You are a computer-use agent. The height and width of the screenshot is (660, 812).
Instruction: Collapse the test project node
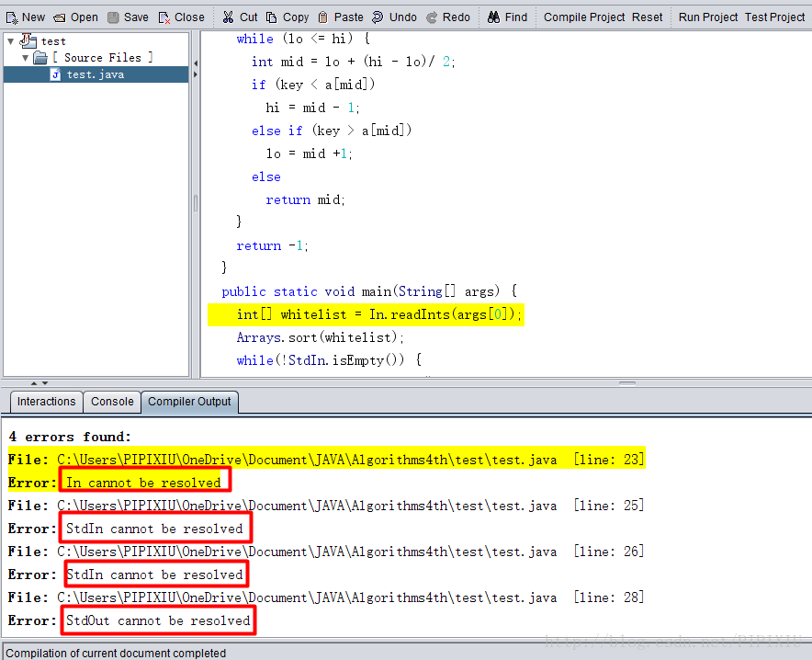point(10,41)
